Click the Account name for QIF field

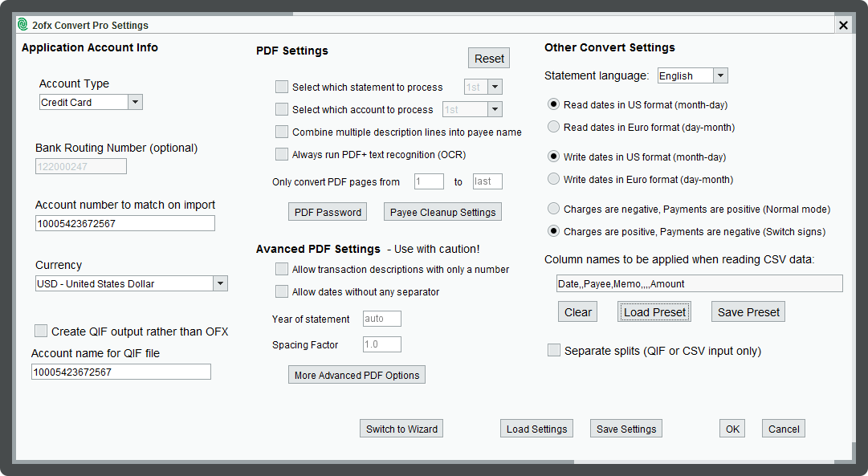(x=121, y=372)
